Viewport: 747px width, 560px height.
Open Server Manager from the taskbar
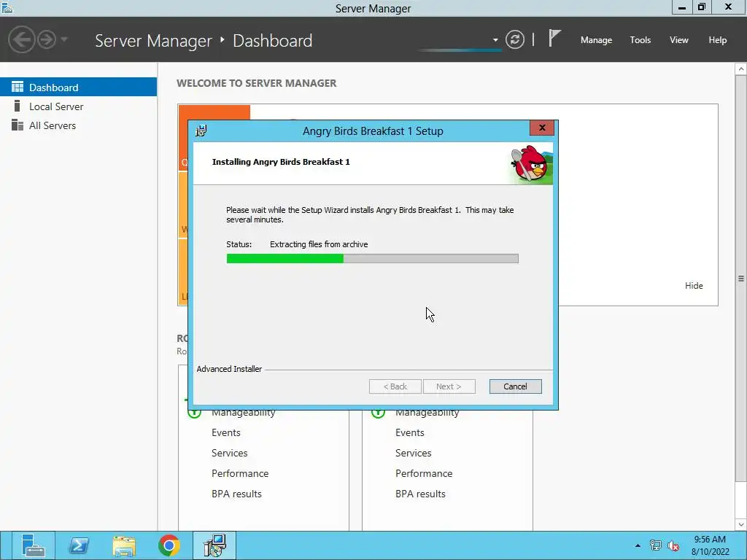pyautogui.click(x=33, y=545)
